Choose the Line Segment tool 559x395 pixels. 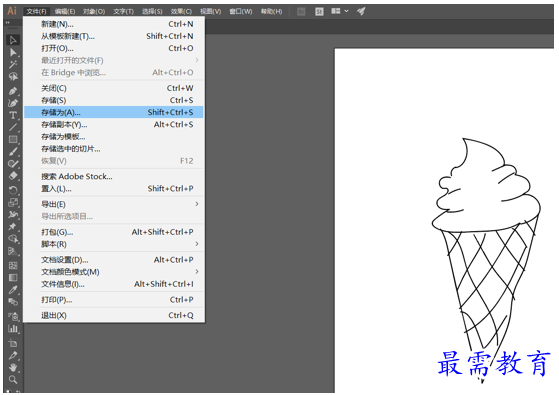pyautogui.click(x=13, y=127)
